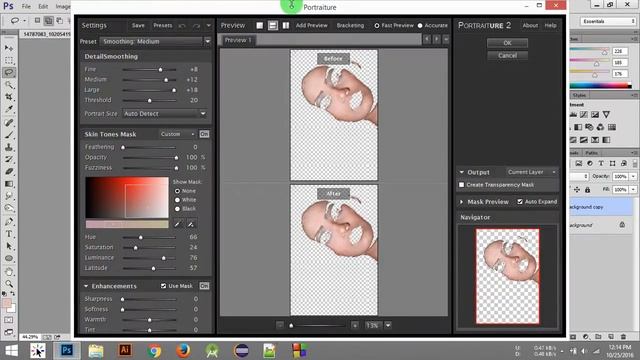Viewport: 640px width, 360px height.
Task: Select None under Show Mask
Action: coord(178,191)
